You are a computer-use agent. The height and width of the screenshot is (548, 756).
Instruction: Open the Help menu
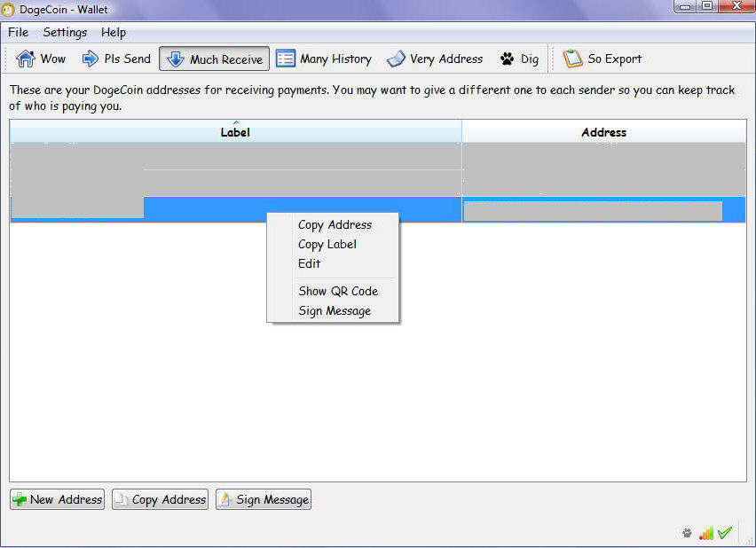tap(114, 33)
